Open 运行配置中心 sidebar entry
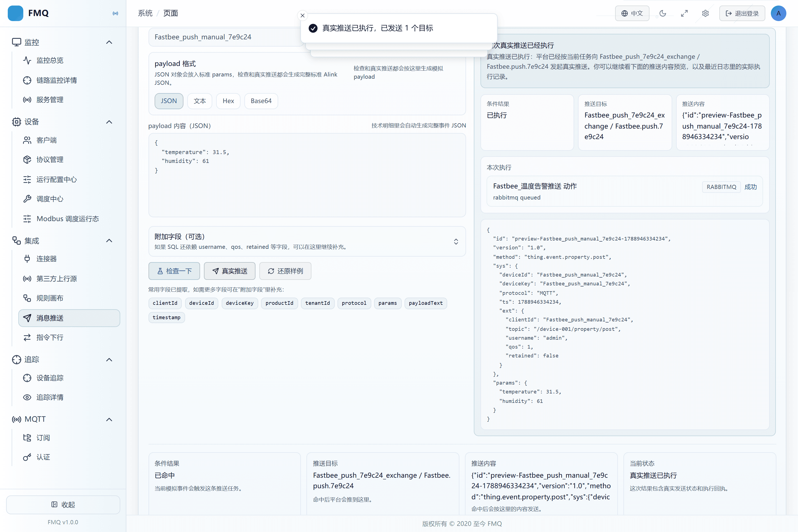The width and height of the screenshot is (798, 532). click(69, 180)
